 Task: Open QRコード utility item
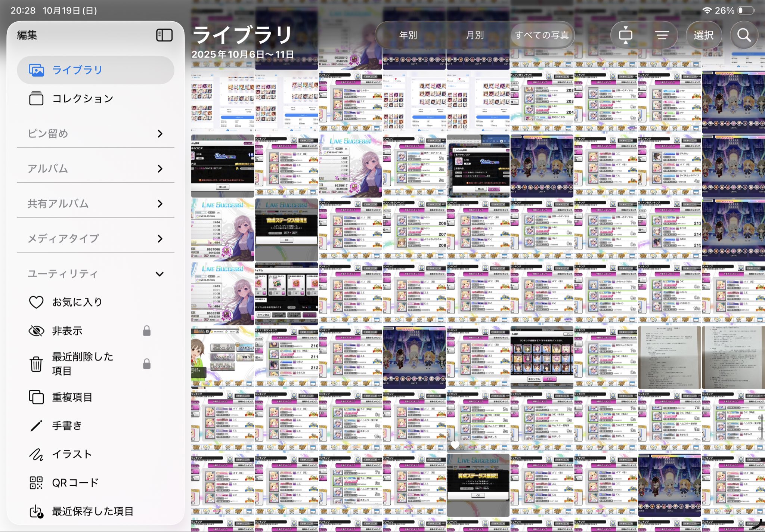(75, 482)
